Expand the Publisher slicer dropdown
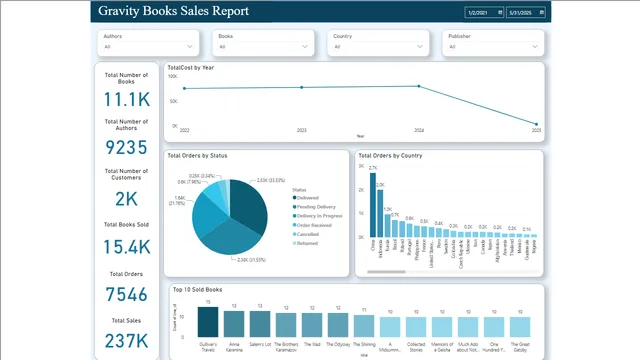 tap(535, 47)
